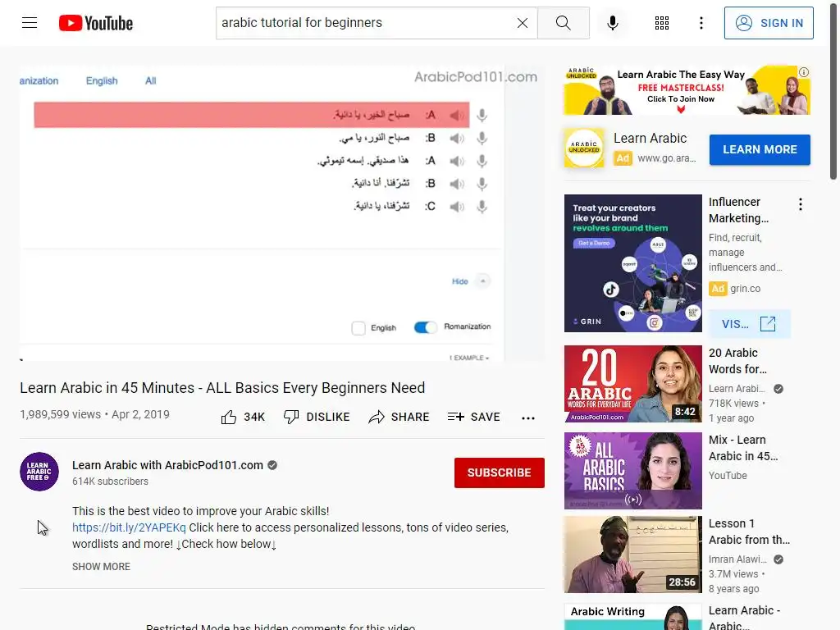The height and width of the screenshot is (630, 840).
Task: Record microphone for third line A
Action: pos(482,161)
